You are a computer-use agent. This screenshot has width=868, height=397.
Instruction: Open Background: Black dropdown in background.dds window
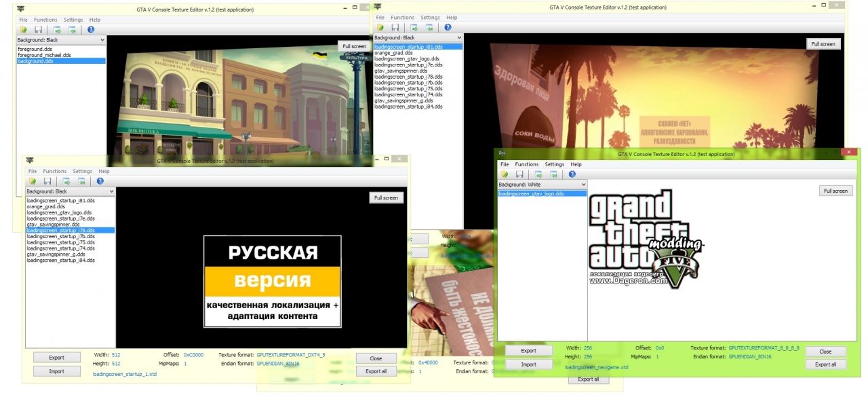pos(61,40)
